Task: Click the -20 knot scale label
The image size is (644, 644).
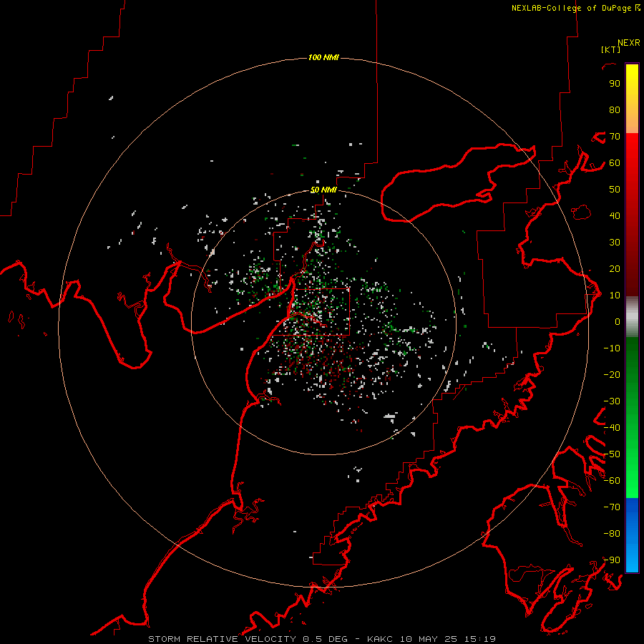Action: pos(612,374)
